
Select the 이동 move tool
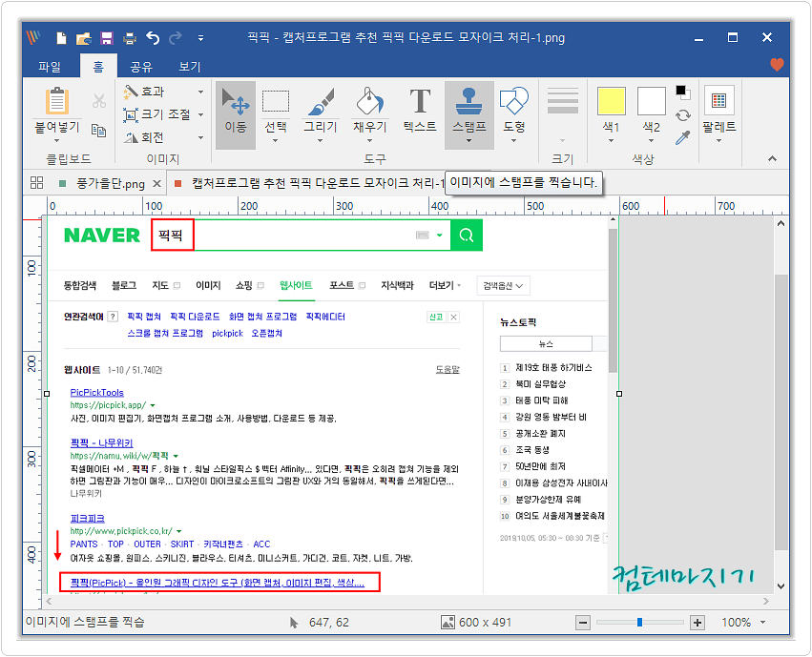(236, 114)
